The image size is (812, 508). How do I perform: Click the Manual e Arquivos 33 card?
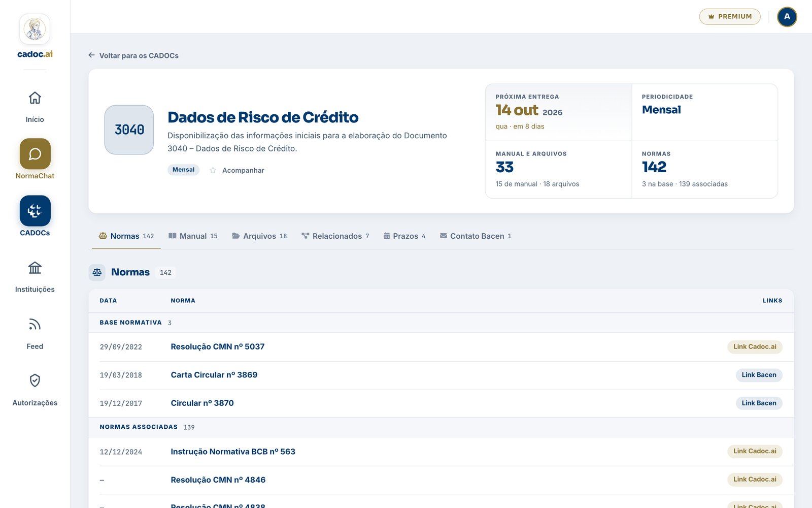coord(558,170)
